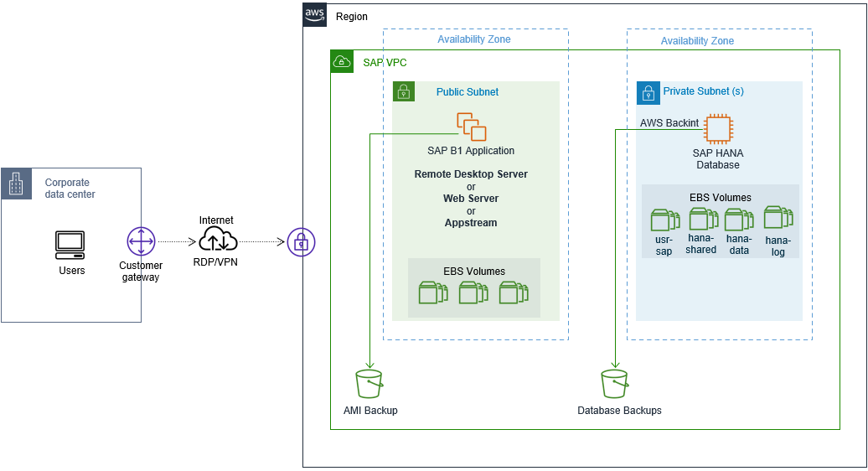Image resolution: width=868 pixels, height=471 pixels.
Task: Select the Database Backups bucket icon
Action: (x=614, y=384)
